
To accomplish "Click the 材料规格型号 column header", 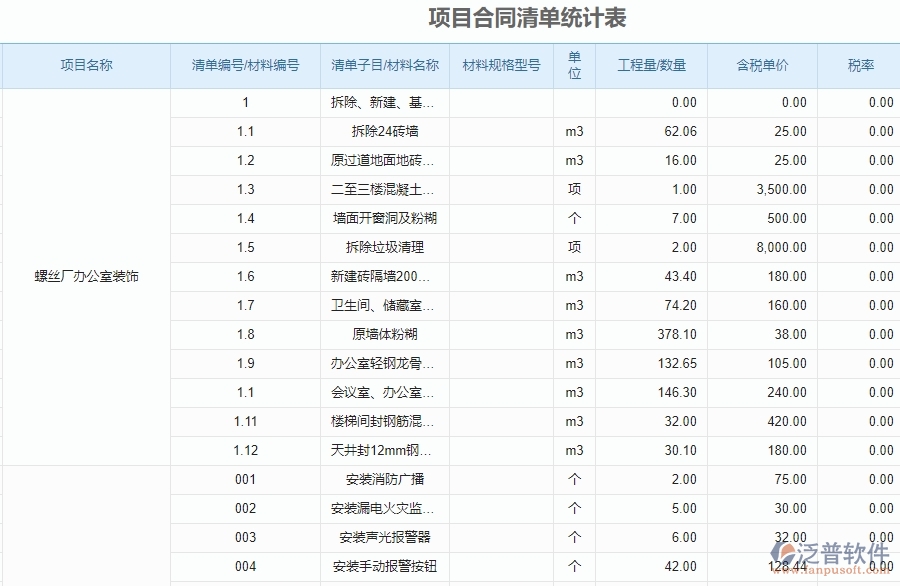I will pyautogui.click(x=499, y=65).
